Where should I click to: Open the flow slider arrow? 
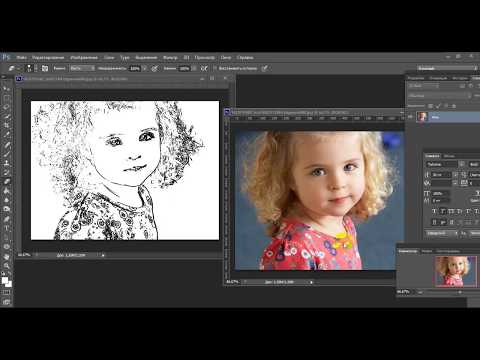click(x=194, y=68)
